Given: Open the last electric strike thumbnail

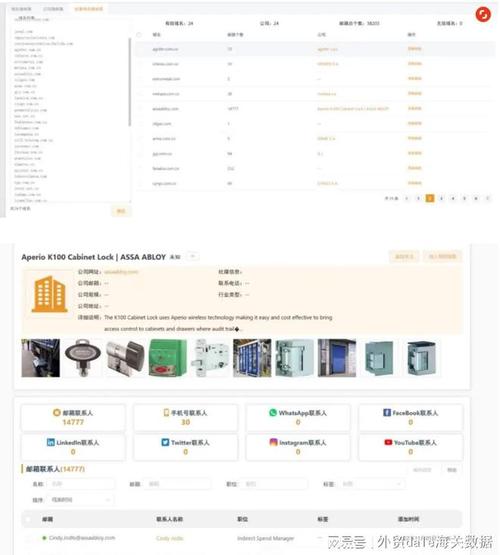Looking at the screenshot, I should [421, 357].
